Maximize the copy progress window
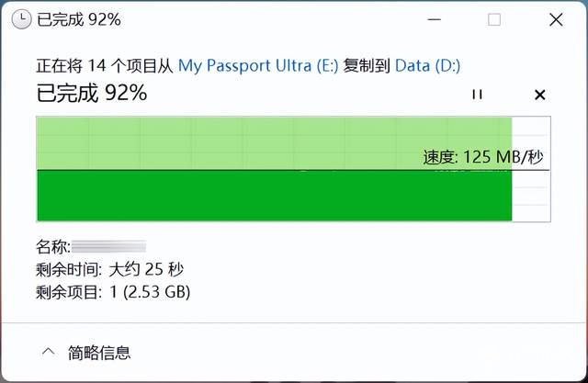Image resolution: width=588 pixels, height=383 pixels. point(494,19)
